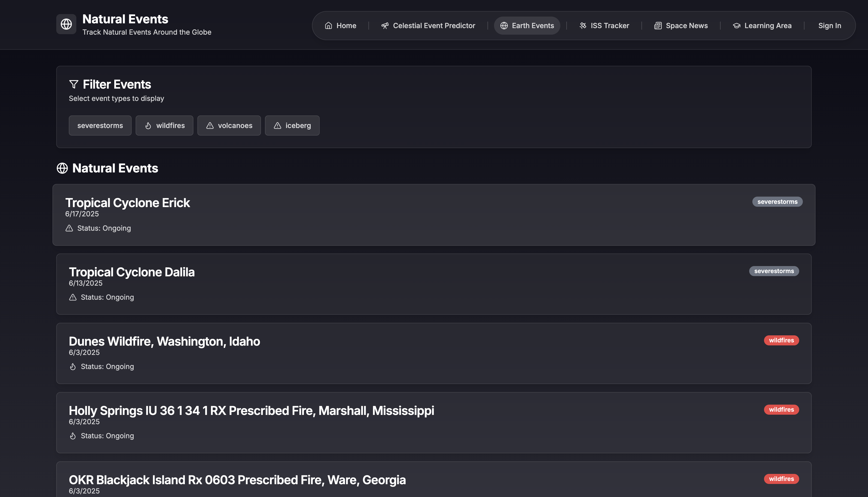Toggle the severestorms filter

pos(100,126)
